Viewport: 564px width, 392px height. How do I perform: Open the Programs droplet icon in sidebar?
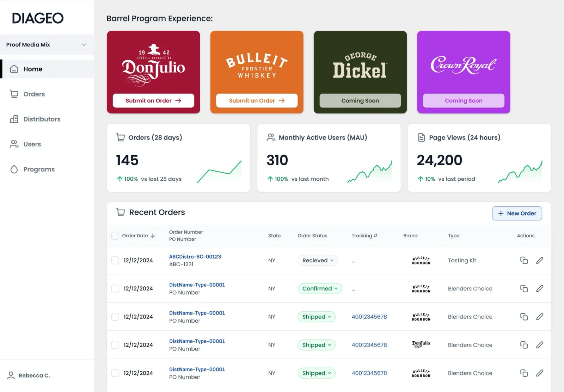pyautogui.click(x=14, y=169)
